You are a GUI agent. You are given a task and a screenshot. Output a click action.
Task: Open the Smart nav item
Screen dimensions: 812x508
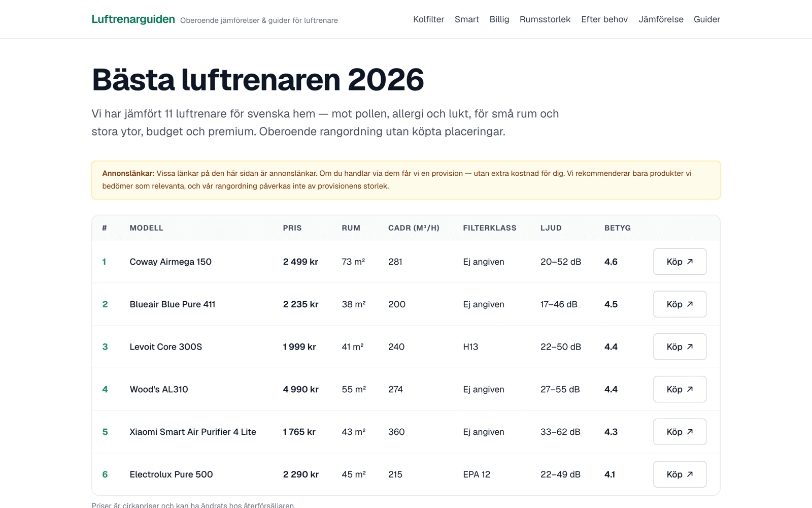point(466,19)
